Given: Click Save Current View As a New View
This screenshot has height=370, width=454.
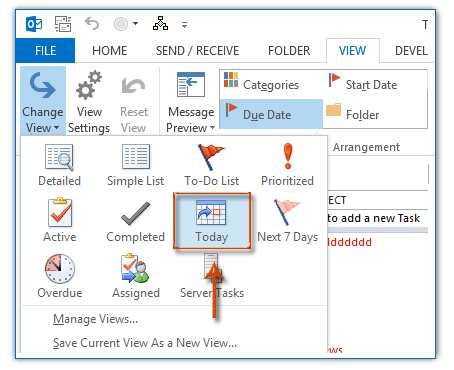Looking at the screenshot, I should (x=145, y=343).
